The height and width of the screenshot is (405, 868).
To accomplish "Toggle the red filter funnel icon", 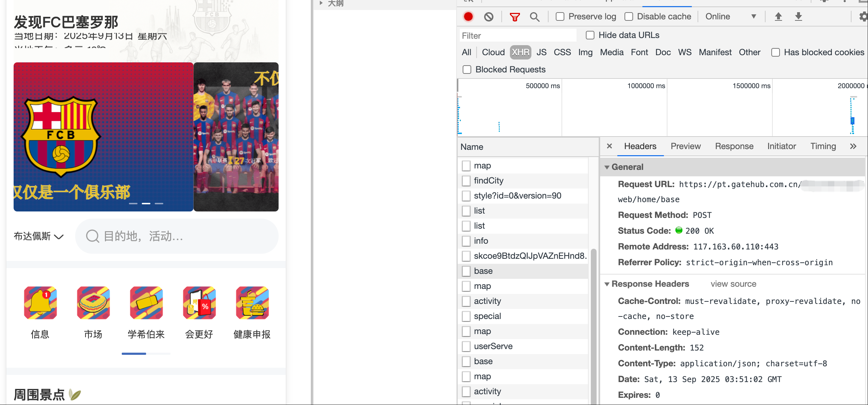I will click(x=515, y=17).
